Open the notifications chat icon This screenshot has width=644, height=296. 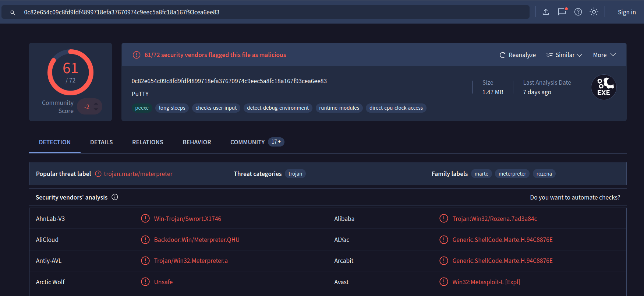tap(562, 12)
